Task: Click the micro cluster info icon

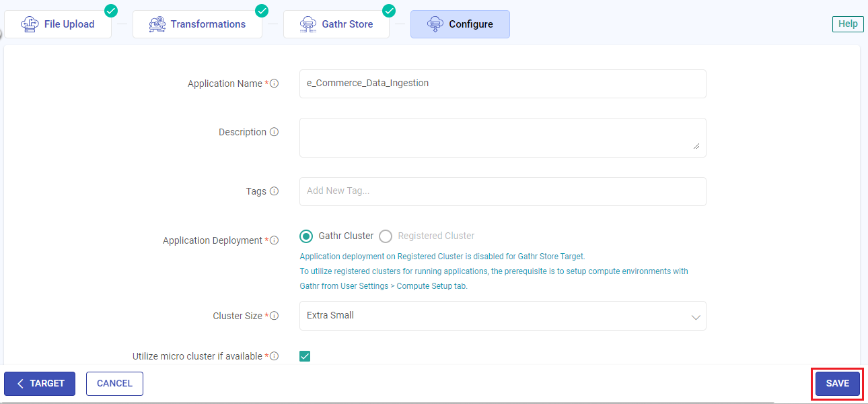Action: pos(274,356)
